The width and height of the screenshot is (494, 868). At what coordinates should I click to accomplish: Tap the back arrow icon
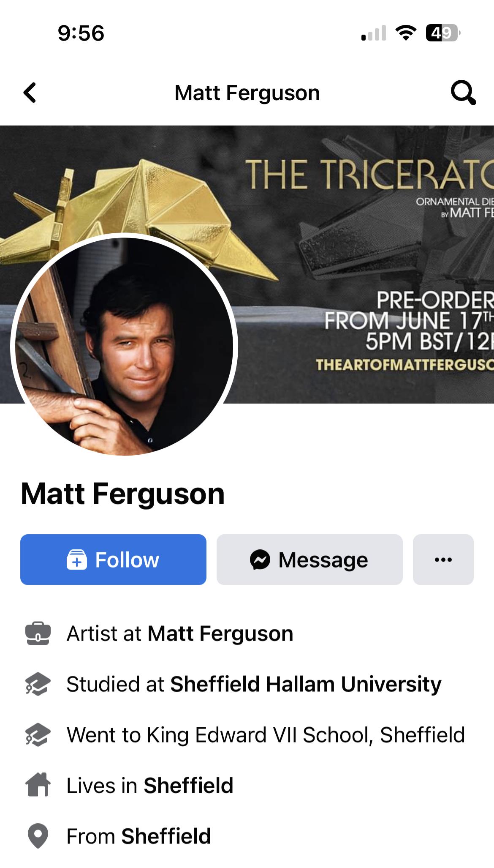coord(30,93)
